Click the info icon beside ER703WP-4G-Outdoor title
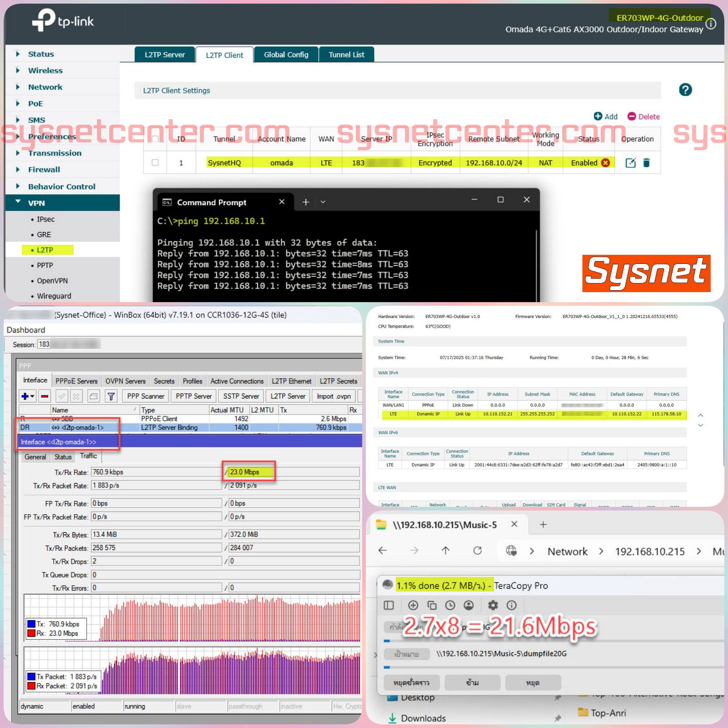728x728 pixels. pos(711,24)
